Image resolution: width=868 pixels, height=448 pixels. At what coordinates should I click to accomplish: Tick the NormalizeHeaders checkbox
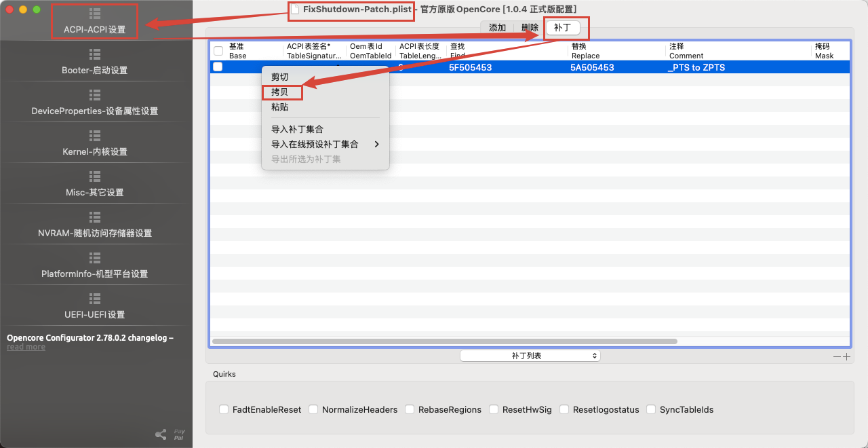[x=313, y=409]
